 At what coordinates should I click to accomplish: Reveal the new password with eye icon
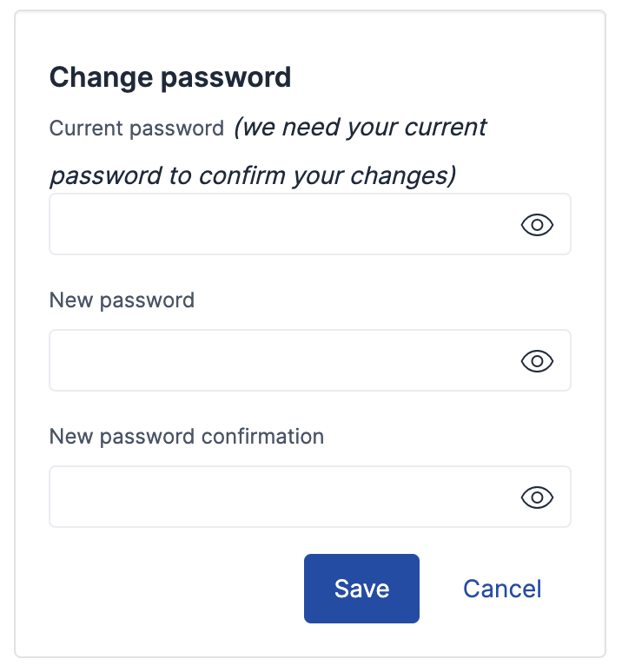(537, 361)
